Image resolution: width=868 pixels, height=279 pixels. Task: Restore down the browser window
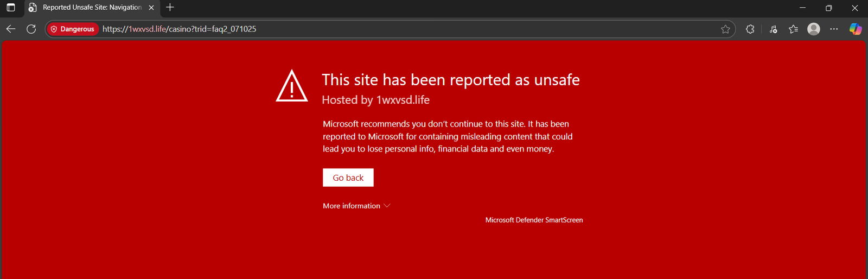coord(828,8)
